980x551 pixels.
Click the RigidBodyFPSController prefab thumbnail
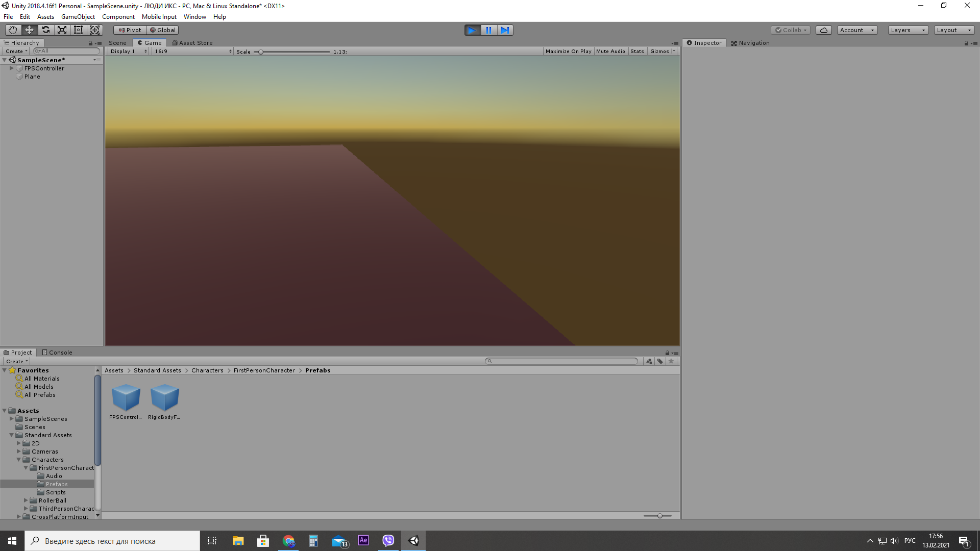[164, 398]
